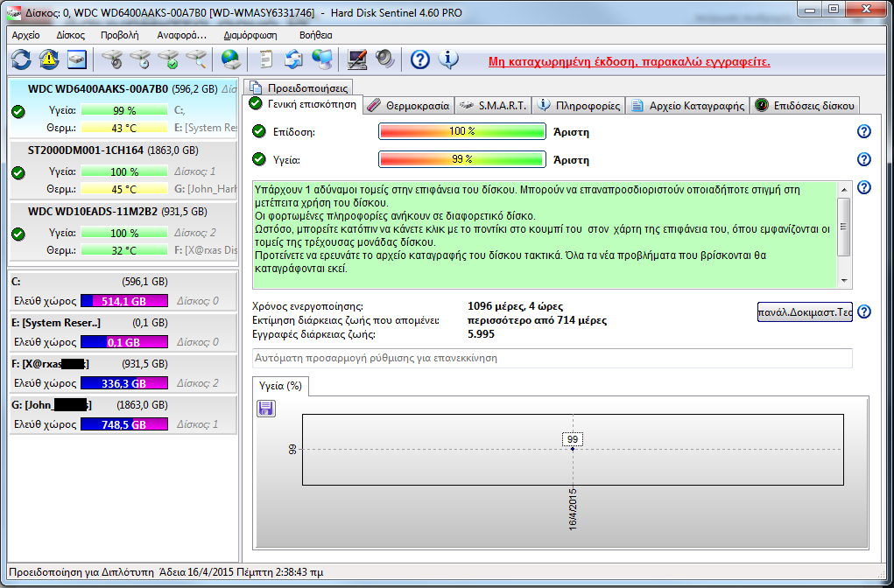This screenshot has width=894, height=588.
Task: Click the πανάλ.Δοκιμαστ.Τες repeat test button
Action: pos(805,312)
